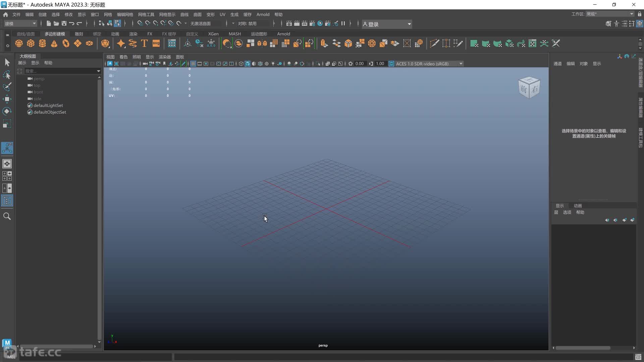Create a polygon sphere from the shelf
The height and width of the screenshot is (362, 644).
(19, 44)
